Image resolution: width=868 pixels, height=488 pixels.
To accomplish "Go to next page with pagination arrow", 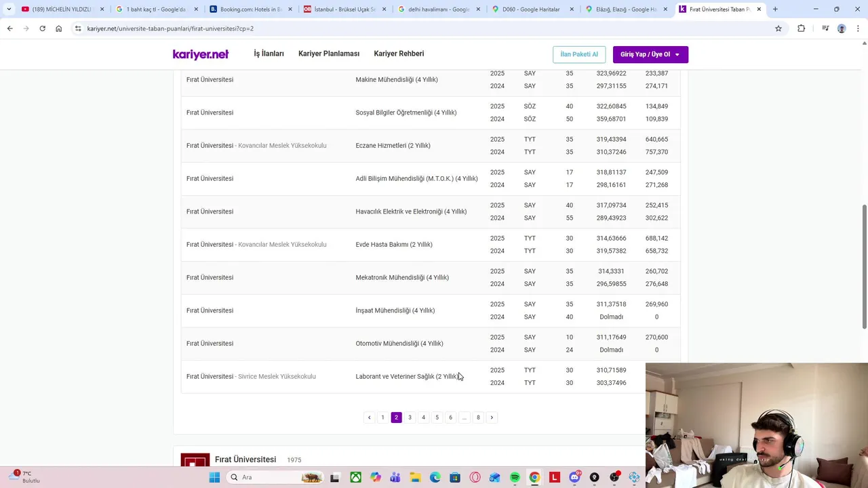I will pos(492,418).
